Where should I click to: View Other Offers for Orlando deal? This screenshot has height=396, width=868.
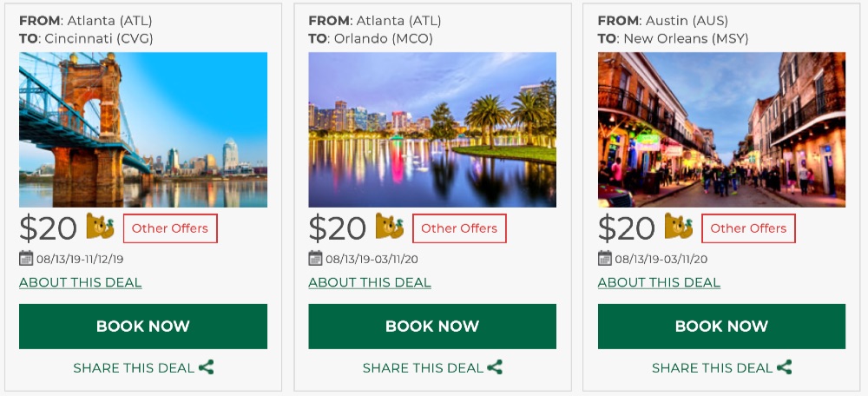pos(459,228)
